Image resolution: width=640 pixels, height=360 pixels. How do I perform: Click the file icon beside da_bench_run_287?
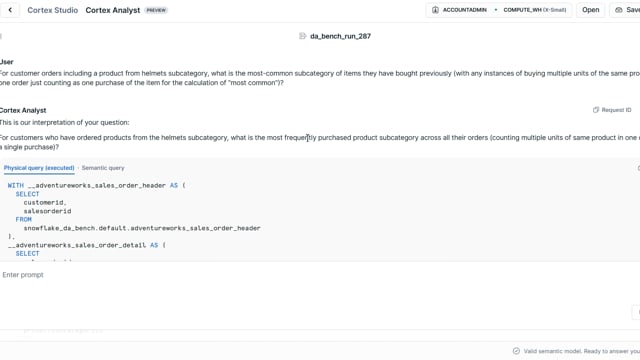coord(302,36)
